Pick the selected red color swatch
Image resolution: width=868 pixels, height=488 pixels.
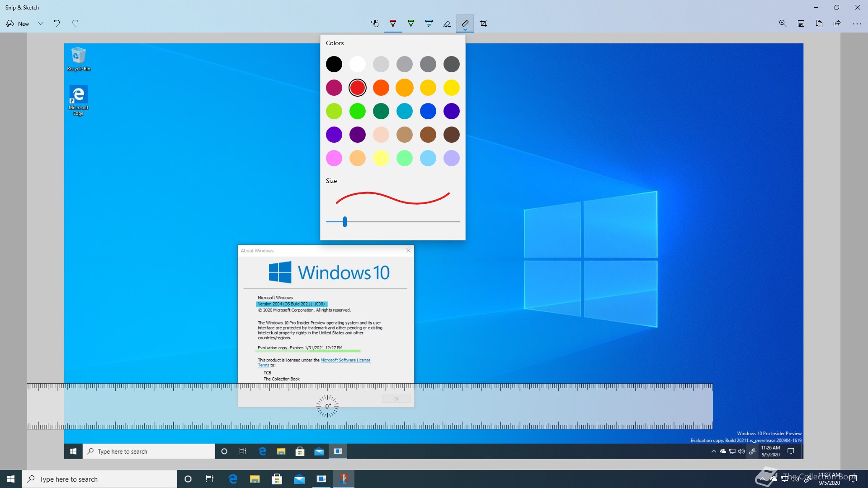[358, 88]
